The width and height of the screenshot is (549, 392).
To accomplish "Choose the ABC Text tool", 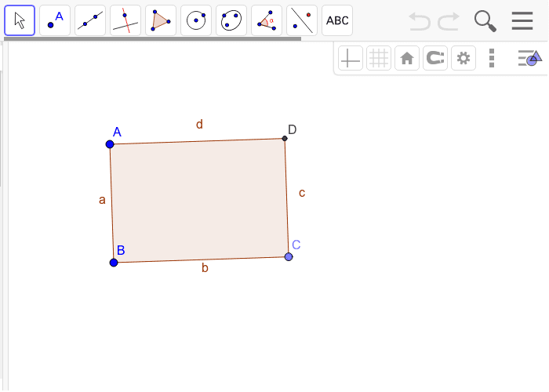I will pyautogui.click(x=337, y=20).
